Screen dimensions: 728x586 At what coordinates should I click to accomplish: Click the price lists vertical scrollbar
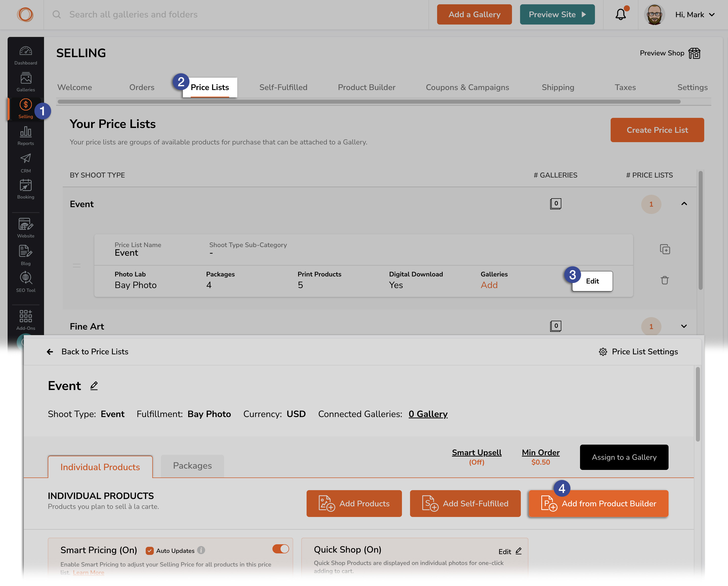tap(700, 231)
